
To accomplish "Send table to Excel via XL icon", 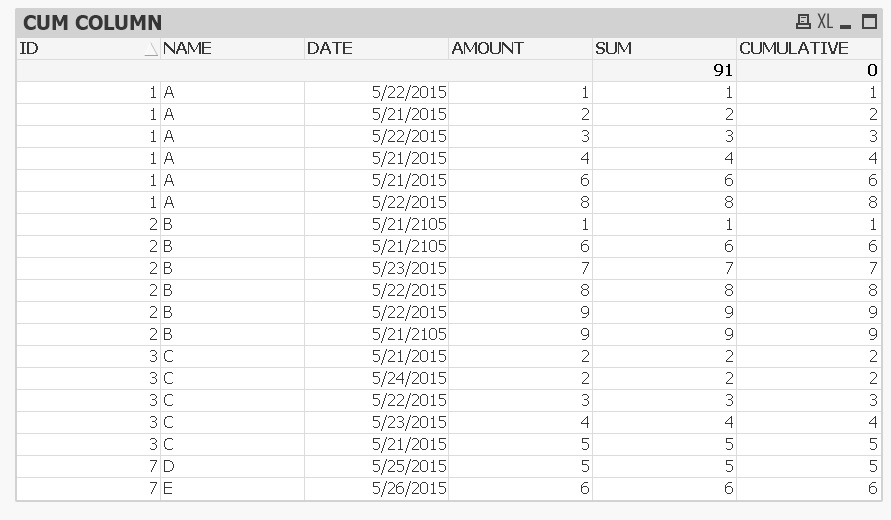I will coord(825,22).
